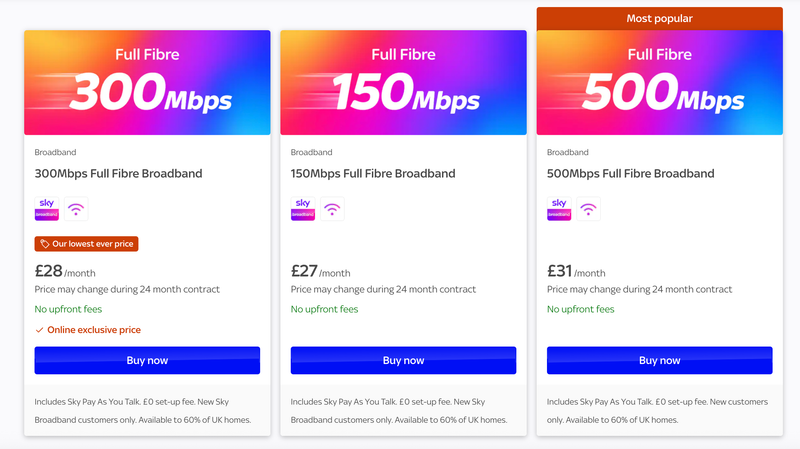This screenshot has height=449, width=800.
Task: Click the Online exclusive price checkmark icon
Action: (x=39, y=330)
